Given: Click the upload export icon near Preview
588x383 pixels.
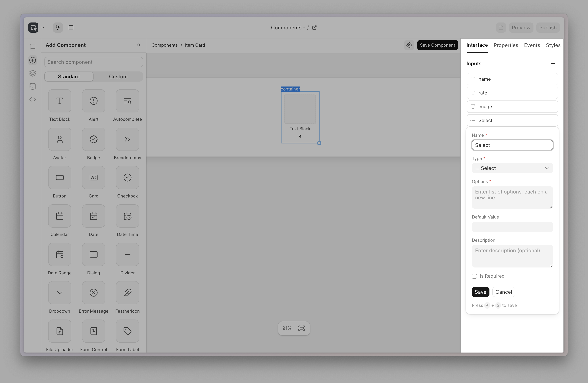Looking at the screenshot, I should coord(501,28).
